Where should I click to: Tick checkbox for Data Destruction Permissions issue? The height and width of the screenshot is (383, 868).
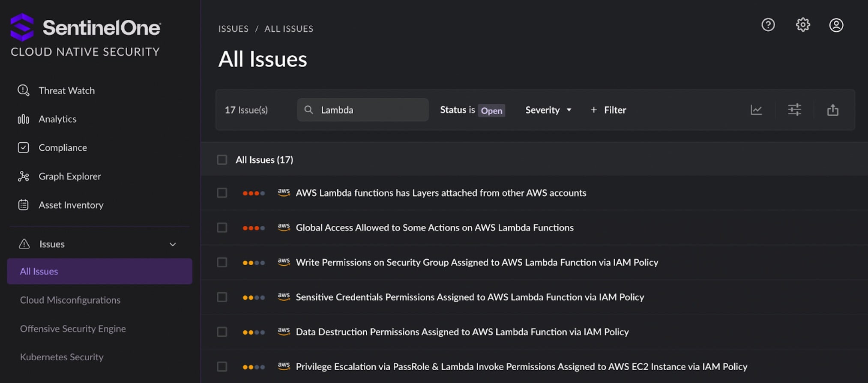click(222, 332)
